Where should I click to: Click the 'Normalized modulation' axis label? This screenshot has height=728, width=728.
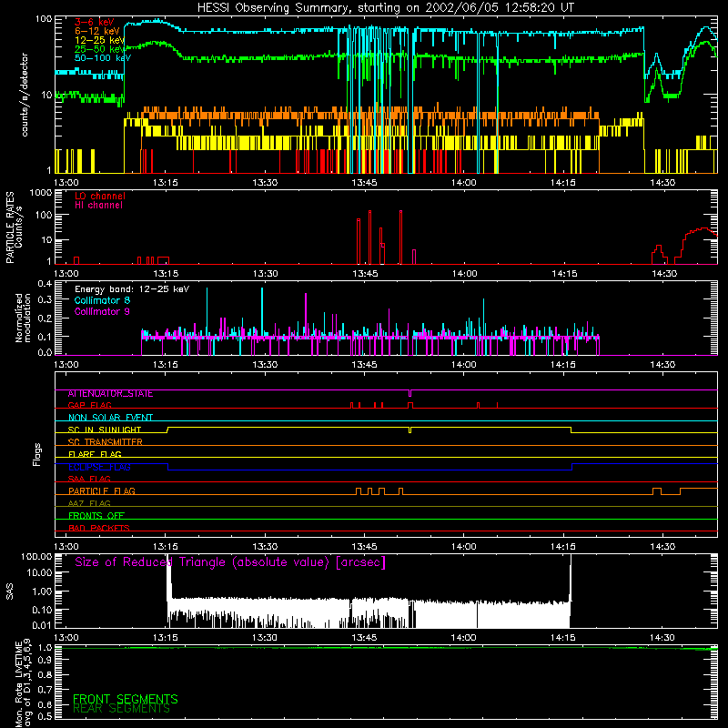click(x=23, y=318)
